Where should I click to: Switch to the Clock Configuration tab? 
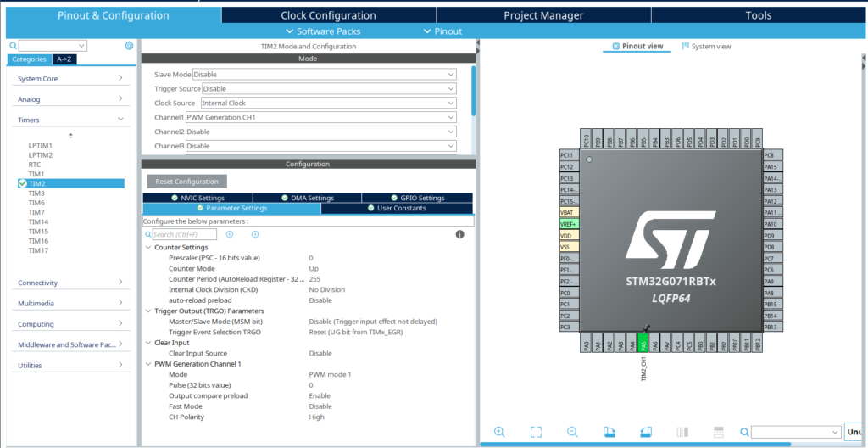click(328, 15)
